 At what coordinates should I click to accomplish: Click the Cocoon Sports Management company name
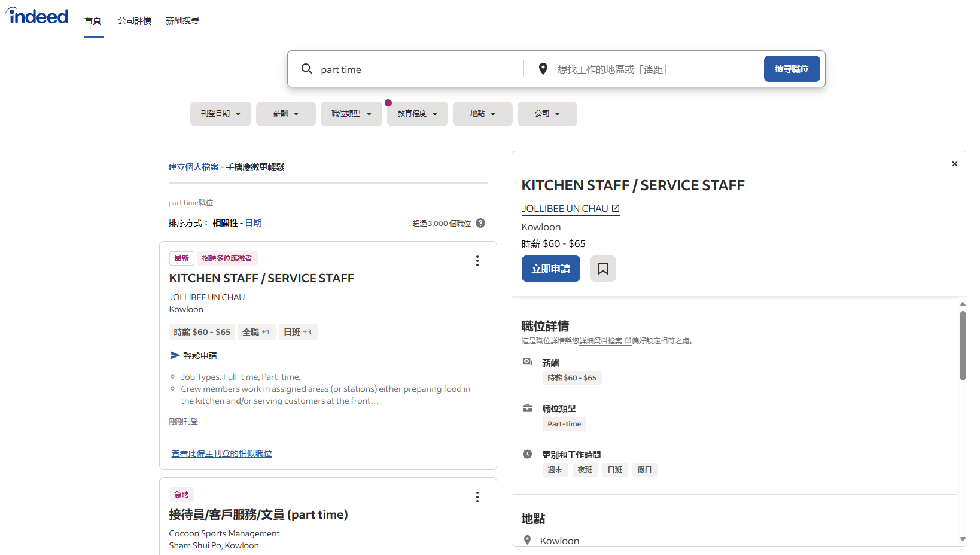tap(224, 533)
